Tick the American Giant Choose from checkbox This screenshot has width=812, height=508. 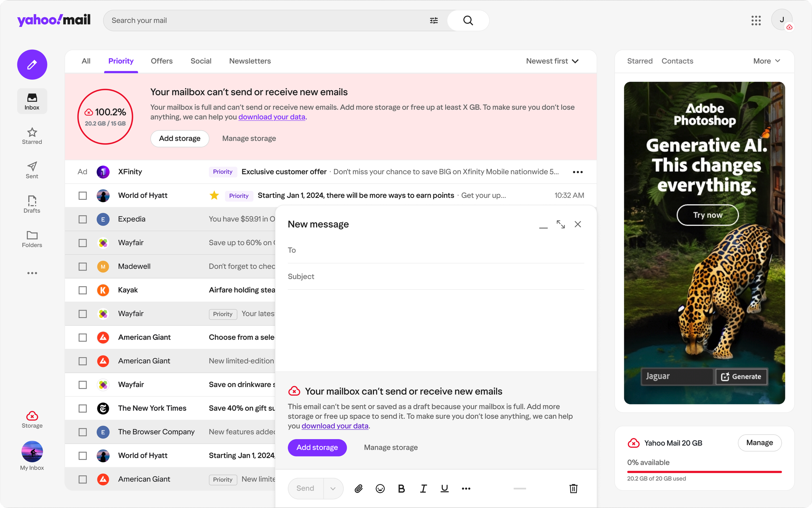coord(82,338)
